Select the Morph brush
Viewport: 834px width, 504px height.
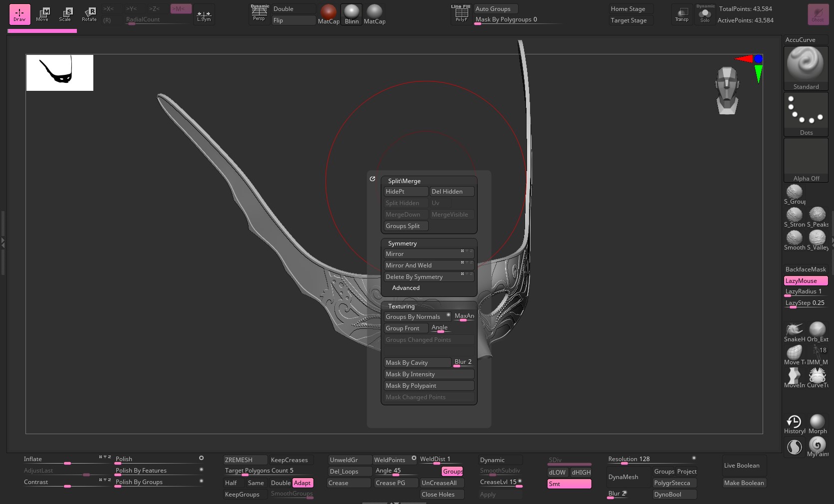click(818, 424)
